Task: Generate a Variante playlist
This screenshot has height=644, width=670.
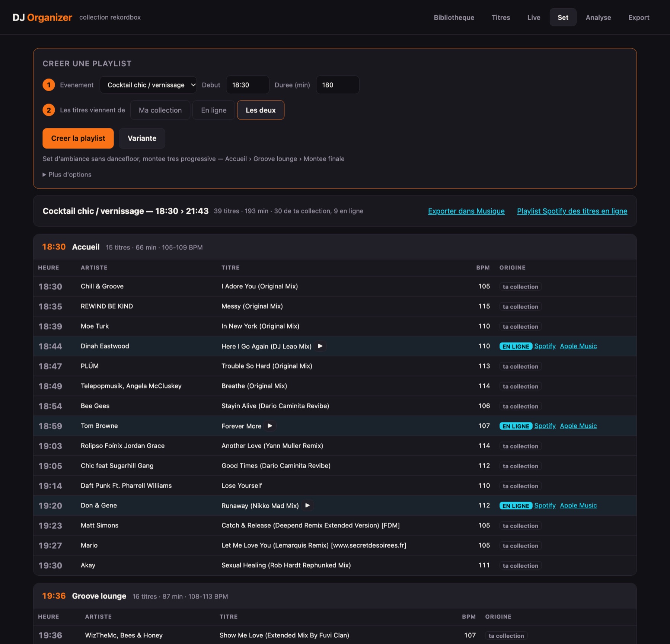Action: point(142,138)
